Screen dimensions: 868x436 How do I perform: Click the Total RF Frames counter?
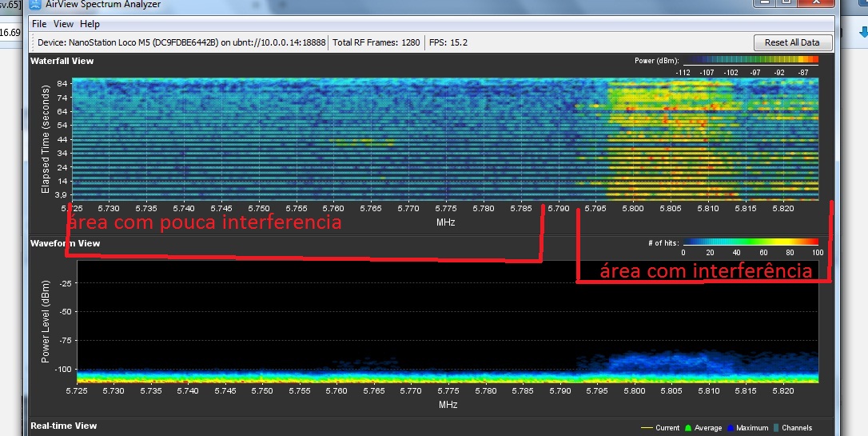[376, 42]
